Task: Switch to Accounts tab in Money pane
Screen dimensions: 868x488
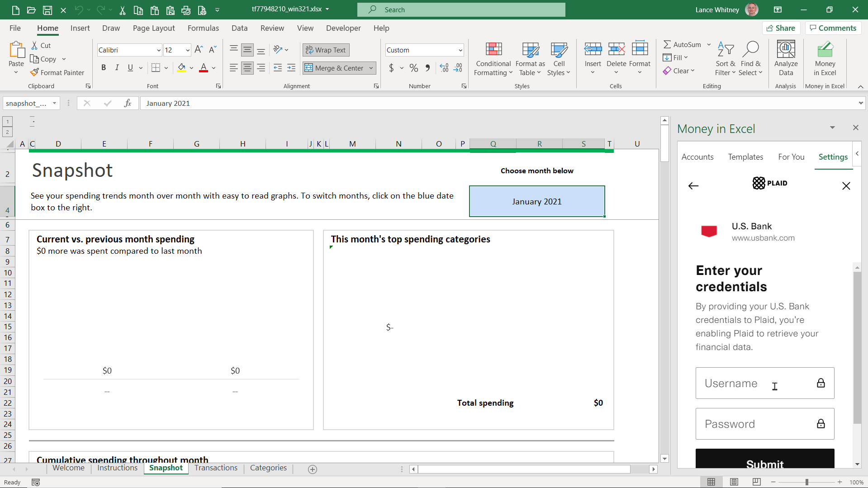Action: [x=697, y=157]
